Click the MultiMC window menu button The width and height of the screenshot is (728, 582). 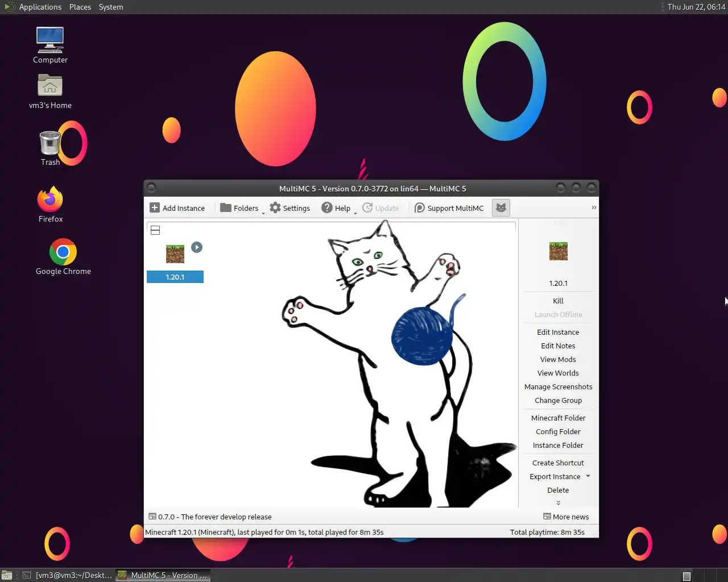point(151,188)
